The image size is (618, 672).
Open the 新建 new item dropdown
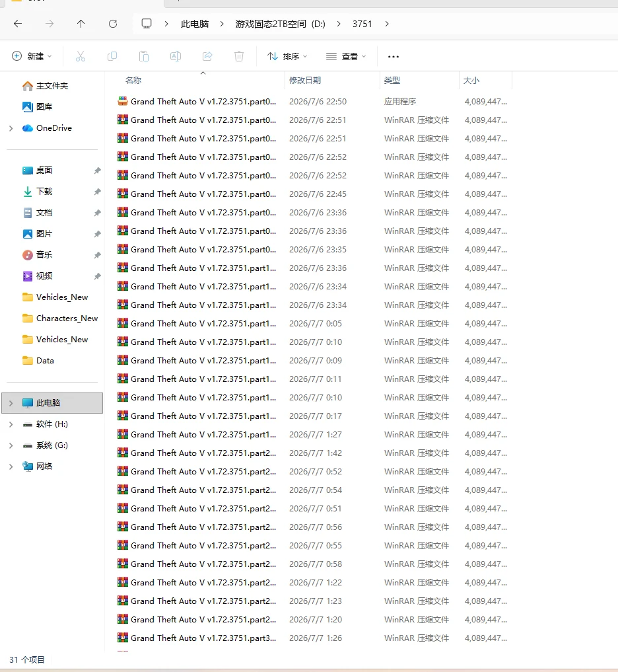tap(32, 56)
